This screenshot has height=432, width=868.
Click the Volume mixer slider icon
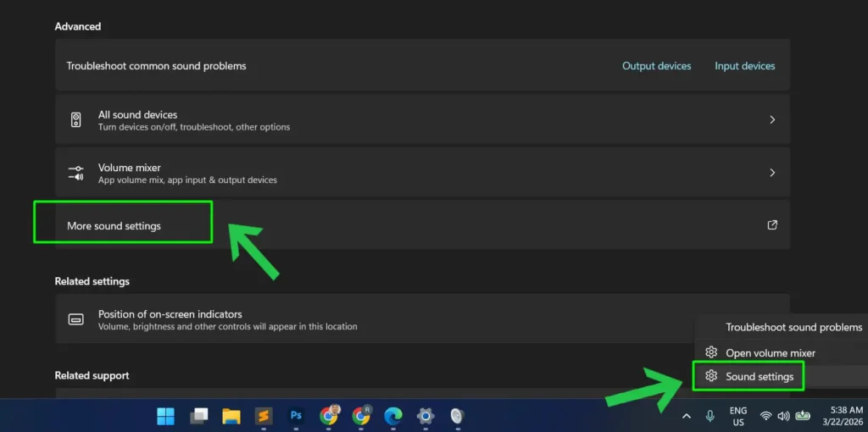pos(75,173)
